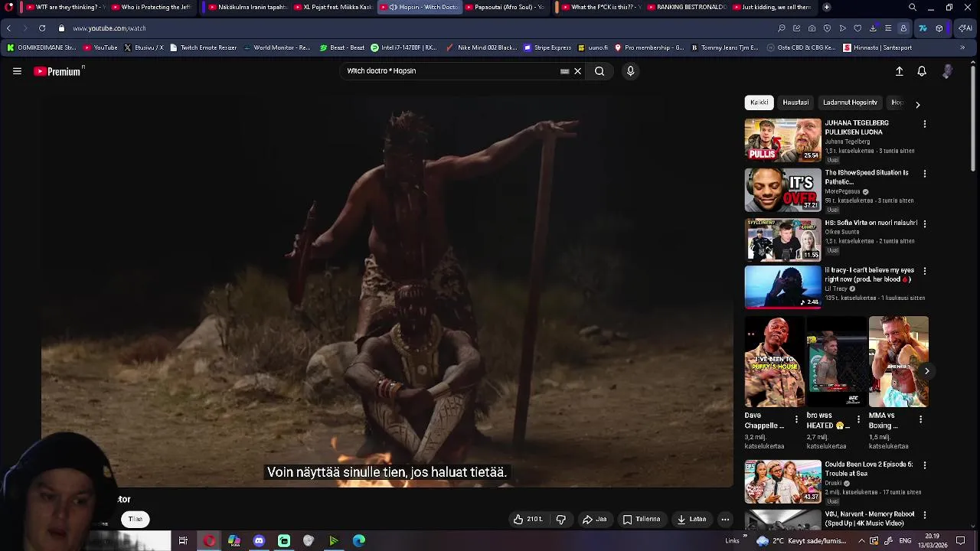980x551 pixels.
Task: Download the video with Lataa button
Action: [x=691, y=519]
